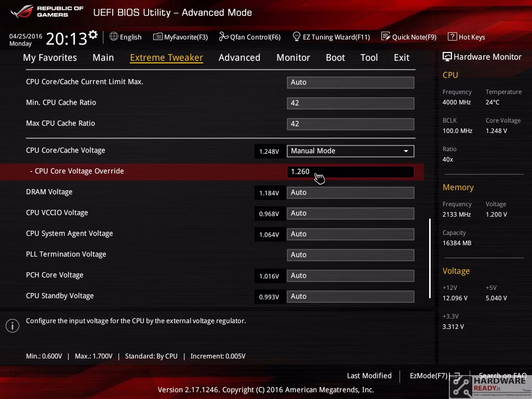This screenshot has height=399, width=532.
Task: Click the Hardware Monitor screen icon
Action: click(x=447, y=57)
